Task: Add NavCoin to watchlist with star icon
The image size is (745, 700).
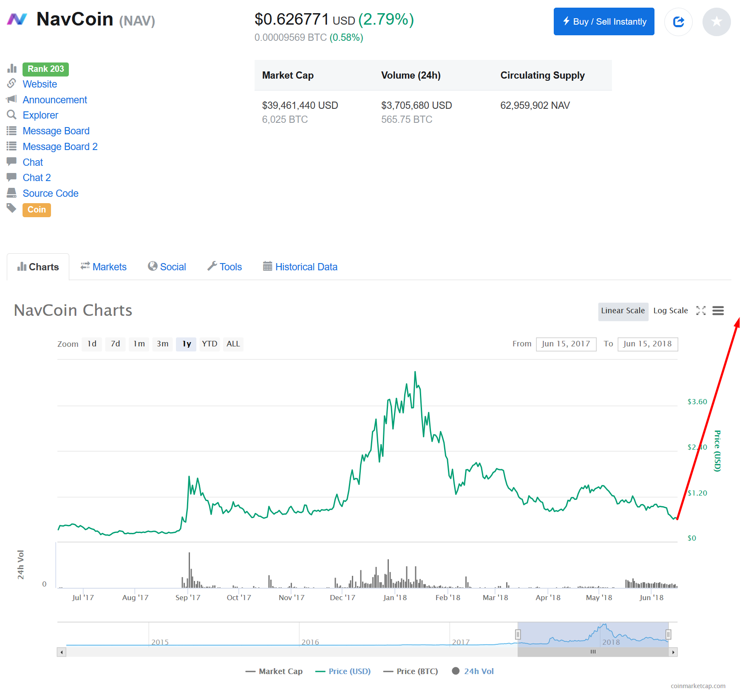Action: pos(717,22)
